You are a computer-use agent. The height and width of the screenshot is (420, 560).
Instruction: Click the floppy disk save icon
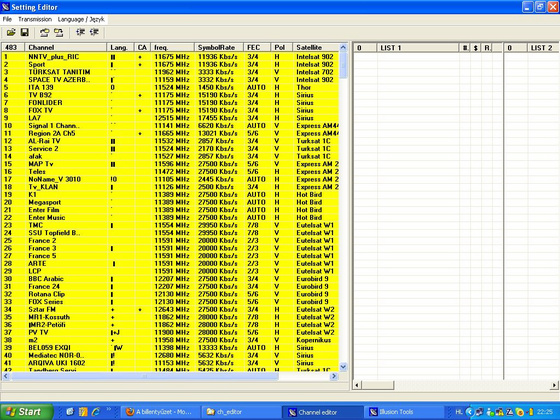coord(24,32)
